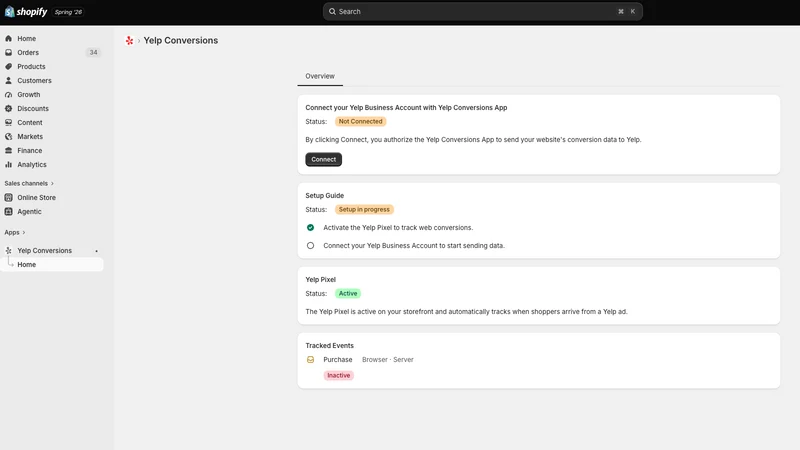Open the Spring '26 edition badge
800x450 pixels.
pos(68,12)
